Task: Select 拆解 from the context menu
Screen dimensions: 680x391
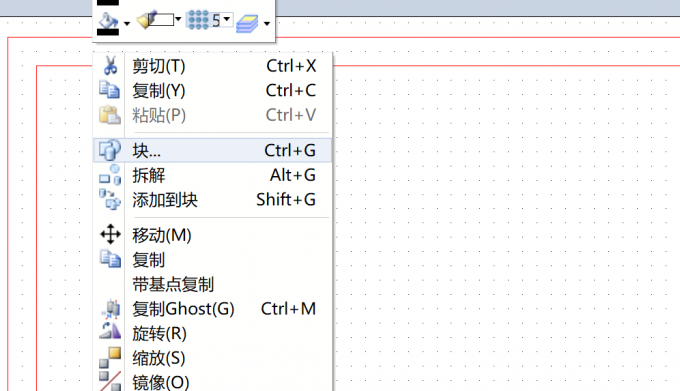Action: click(x=213, y=175)
